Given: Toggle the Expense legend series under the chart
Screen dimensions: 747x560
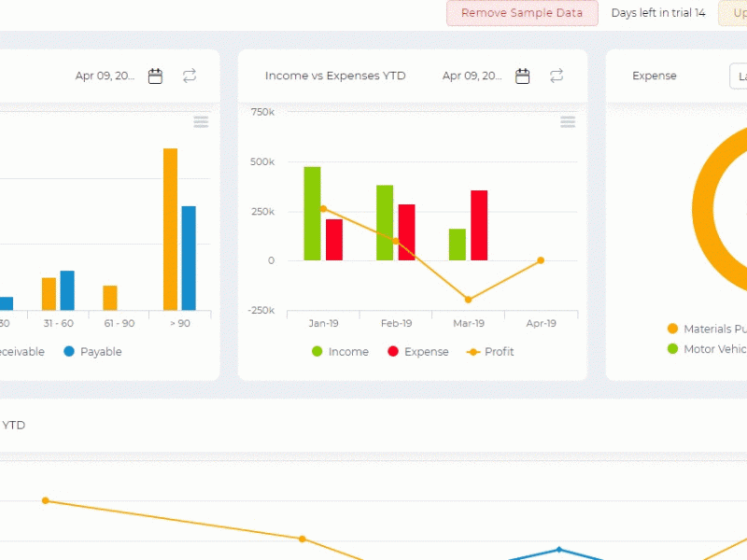Looking at the screenshot, I should point(418,352).
